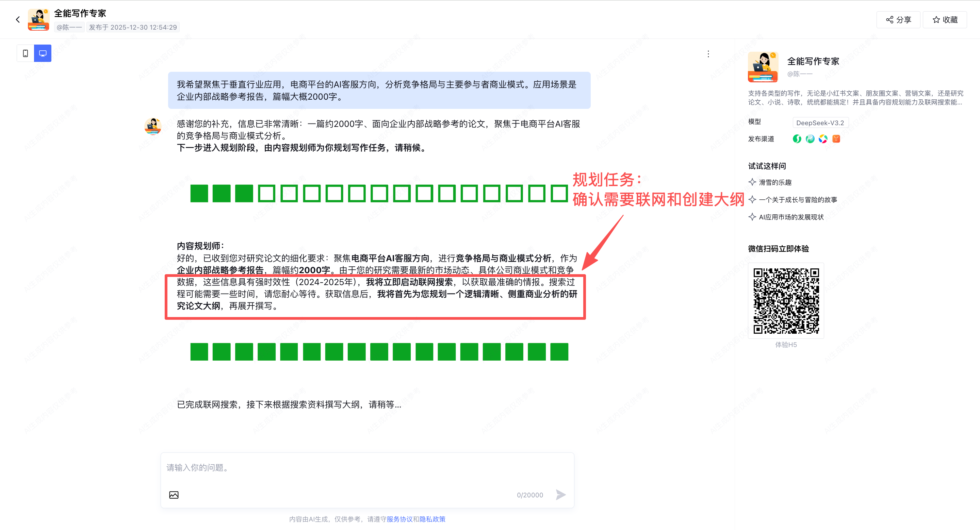The image size is (980, 530).
Task: Click the 体验H5 caption
Action: pyautogui.click(x=786, y=345)
